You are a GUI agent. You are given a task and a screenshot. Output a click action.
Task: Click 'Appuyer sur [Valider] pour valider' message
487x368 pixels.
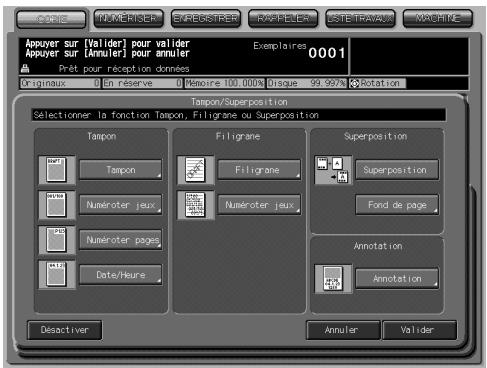pos(107,44)
